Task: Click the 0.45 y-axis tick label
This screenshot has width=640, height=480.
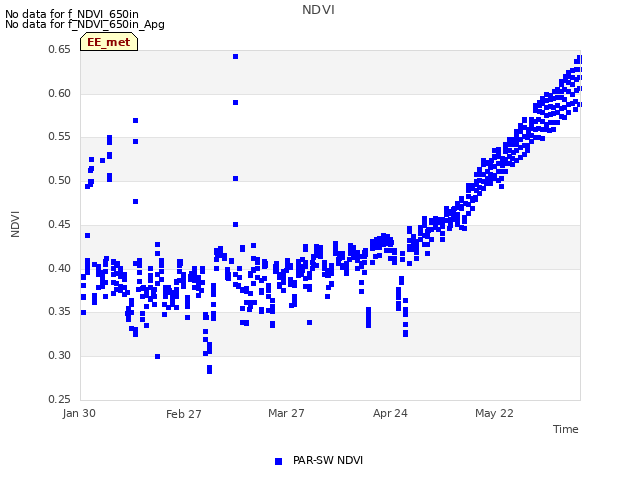Action: point(59,224)
